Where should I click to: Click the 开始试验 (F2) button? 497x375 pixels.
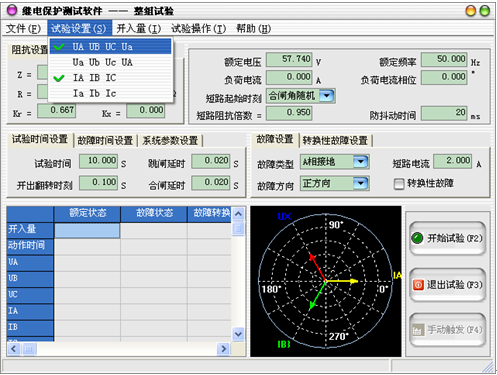pos(447,238)
